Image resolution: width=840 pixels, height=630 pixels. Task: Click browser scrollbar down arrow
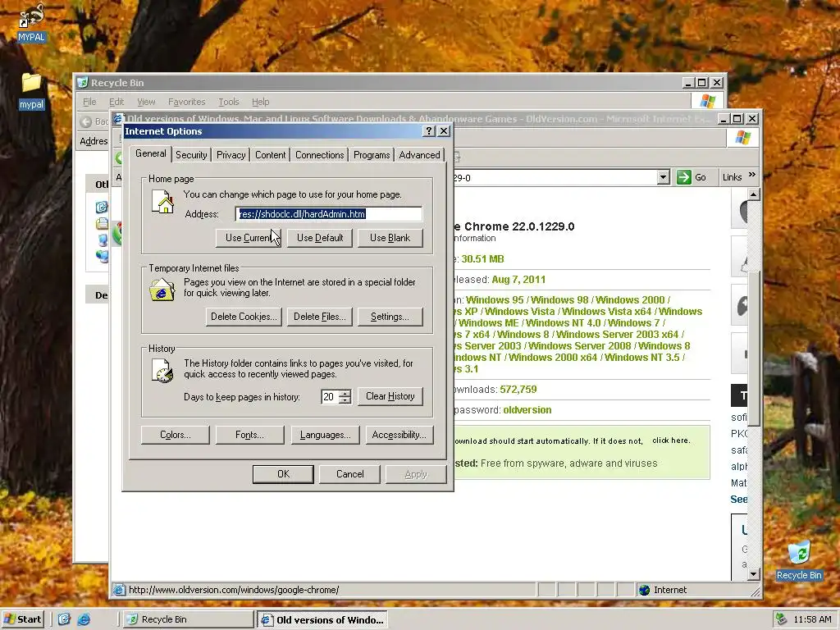pos(753,573)
